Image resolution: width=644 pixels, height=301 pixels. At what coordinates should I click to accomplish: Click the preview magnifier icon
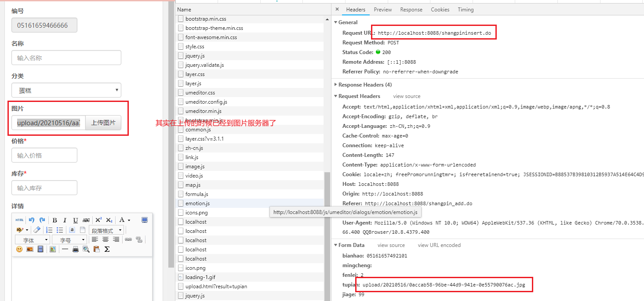[x=86, y=249]
